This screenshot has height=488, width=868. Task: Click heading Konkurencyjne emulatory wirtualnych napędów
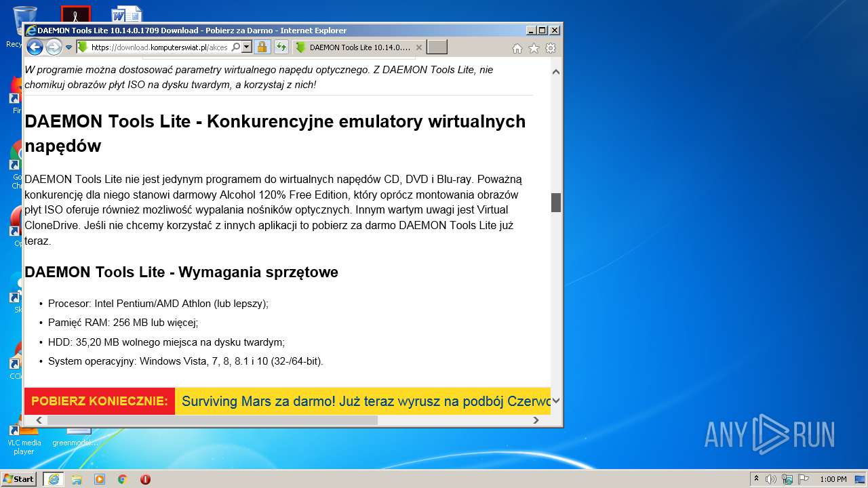[x=275, y=134]
